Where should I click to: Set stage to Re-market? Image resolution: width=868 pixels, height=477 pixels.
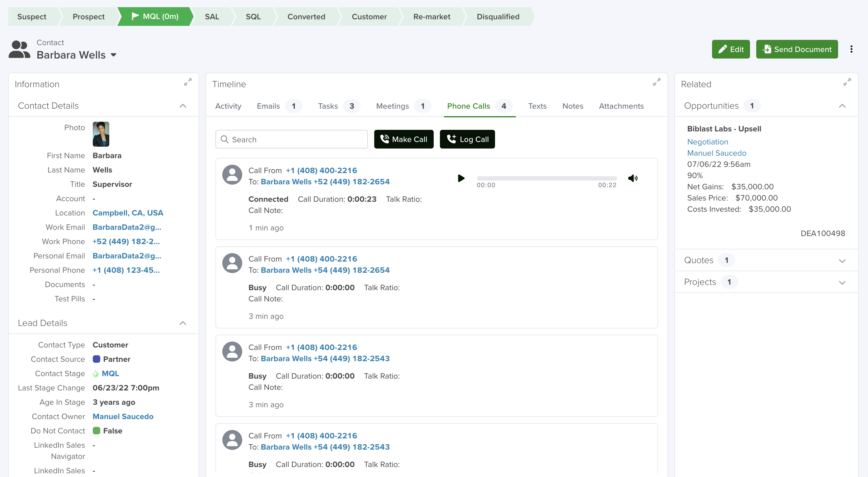(x=432, y=17)
